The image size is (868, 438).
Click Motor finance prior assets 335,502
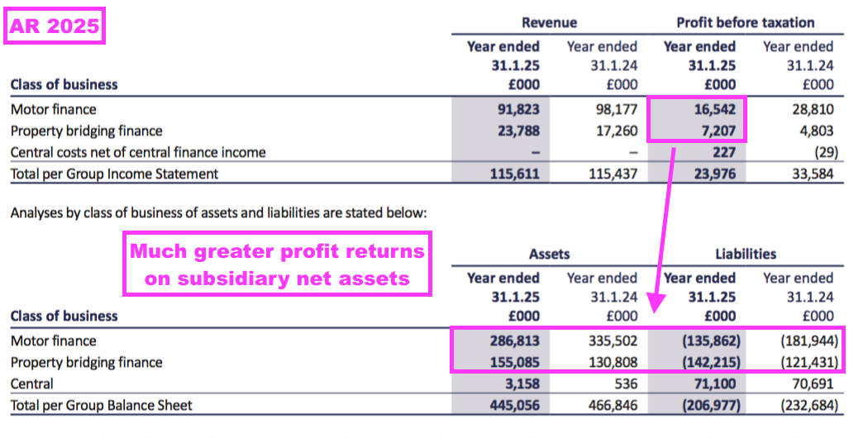pos(613,340)
